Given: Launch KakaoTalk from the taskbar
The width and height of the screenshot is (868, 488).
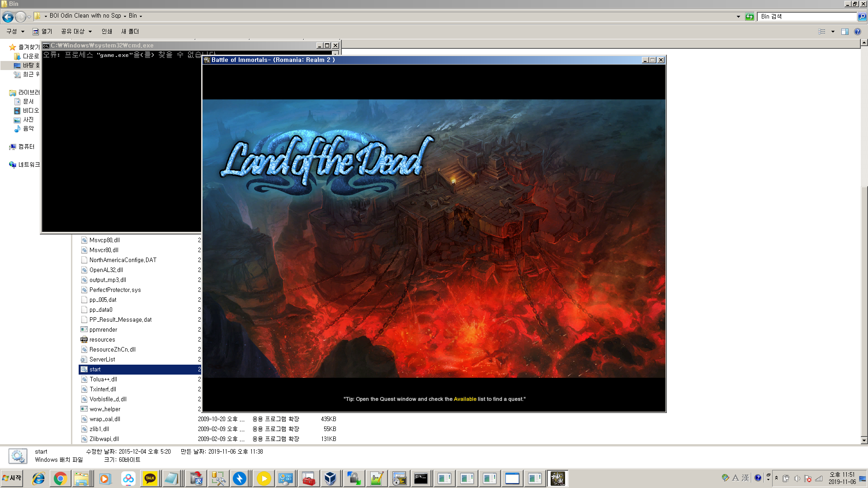Looking at the screenshot, I should pyautogui.click(x=150, y=479).
